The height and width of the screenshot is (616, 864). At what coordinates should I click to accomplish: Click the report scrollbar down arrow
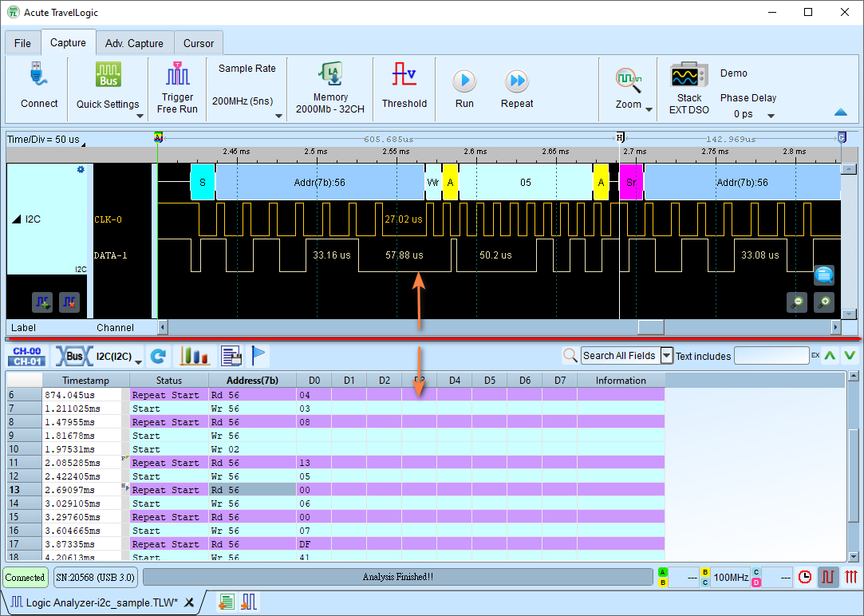click(x=853, y=556)
